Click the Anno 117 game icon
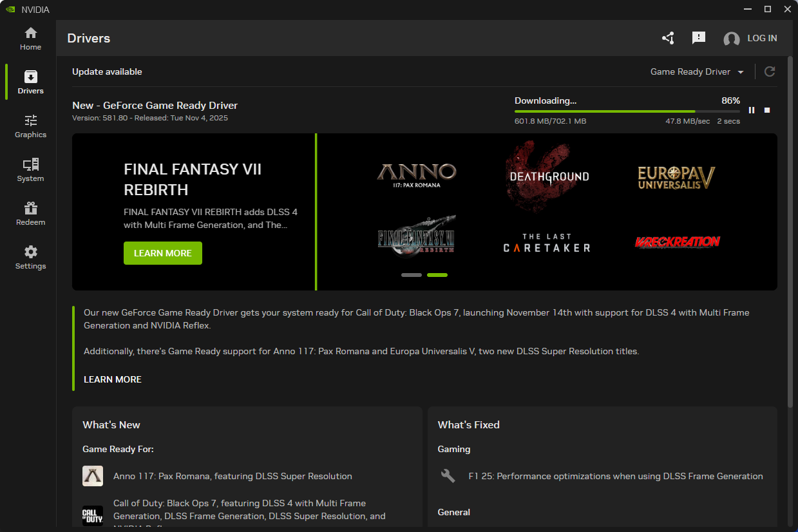 coord(93,476)
